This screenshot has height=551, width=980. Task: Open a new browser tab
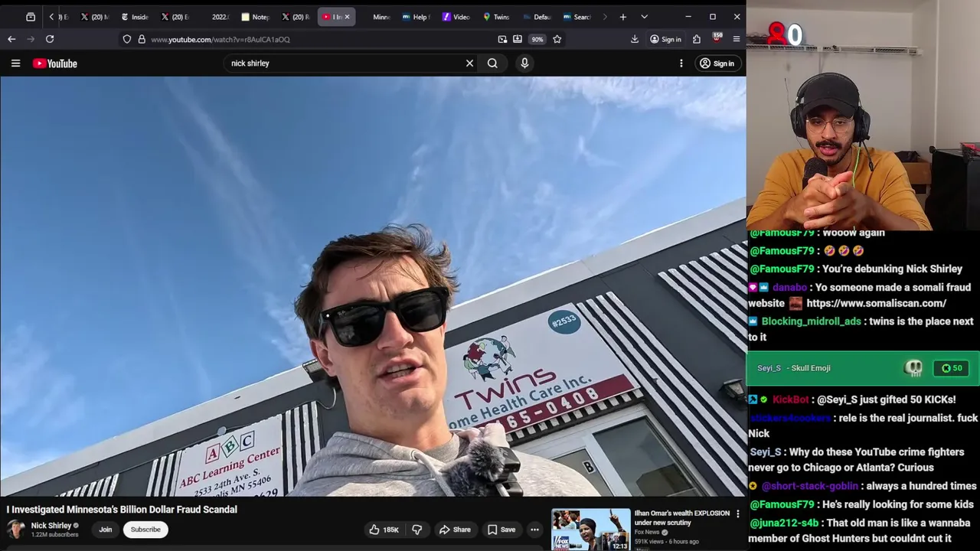click(623, 17)
